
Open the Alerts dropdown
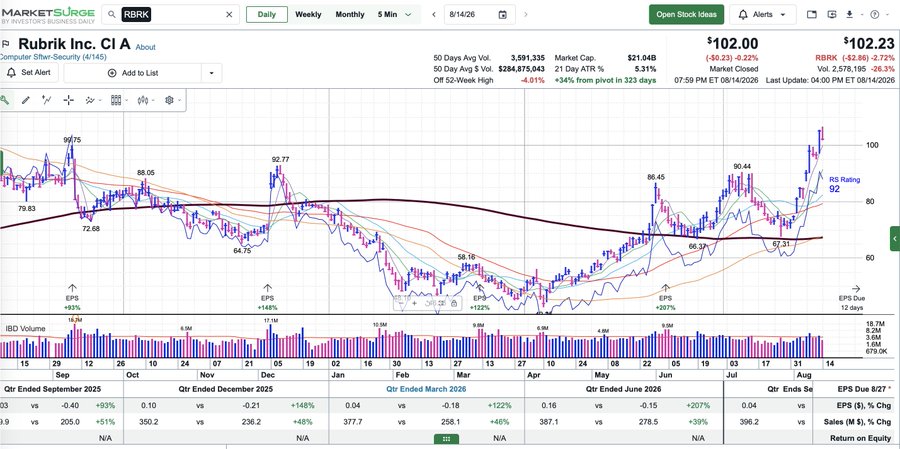(x=763, y=14)
